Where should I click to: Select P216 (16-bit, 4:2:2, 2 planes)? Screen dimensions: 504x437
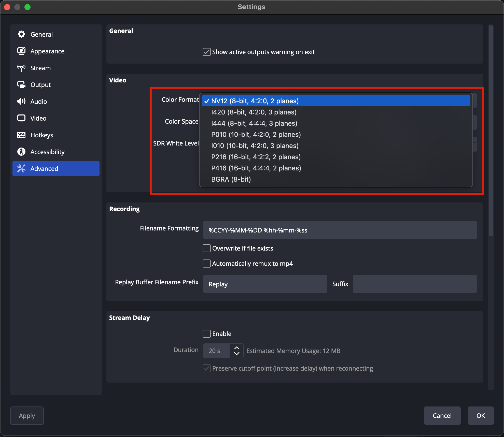point(336,157)
